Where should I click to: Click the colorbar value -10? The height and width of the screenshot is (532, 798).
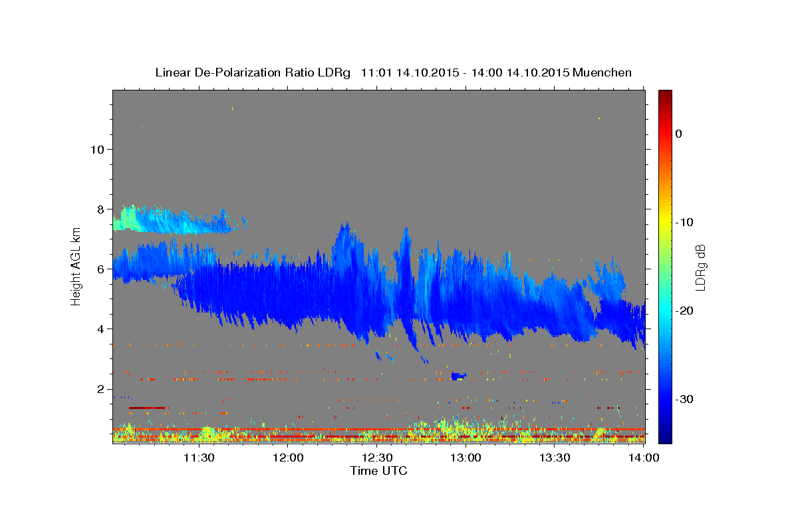684,222
